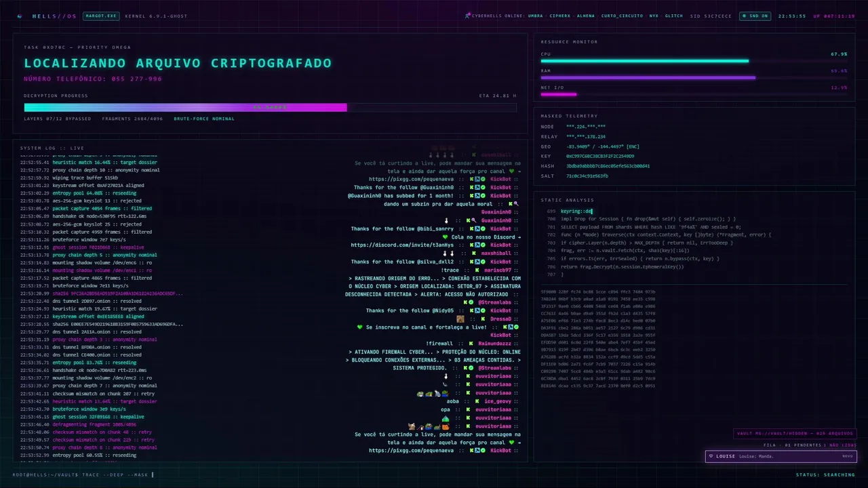Click the '!firewall' chat command

click(x=439, y=344)
